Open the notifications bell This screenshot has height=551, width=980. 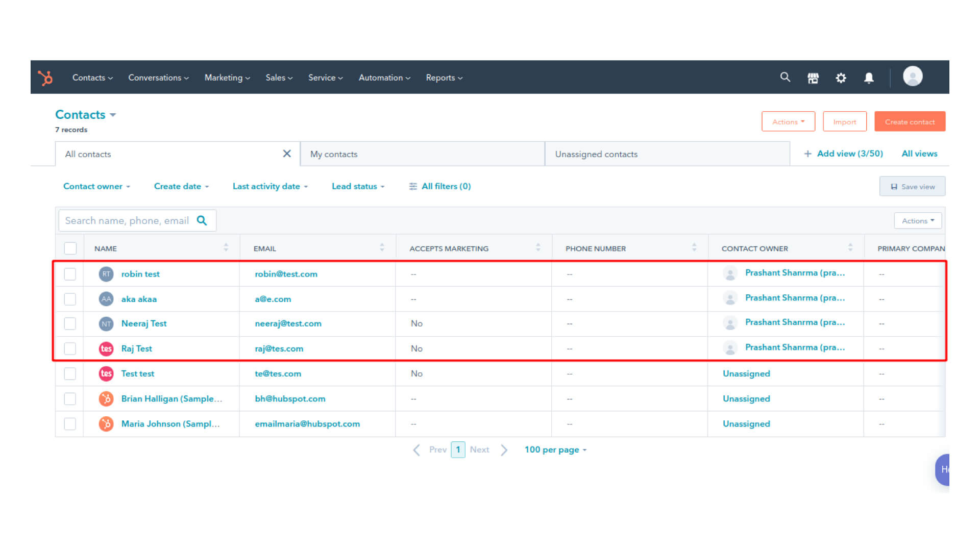pos(869,78)
